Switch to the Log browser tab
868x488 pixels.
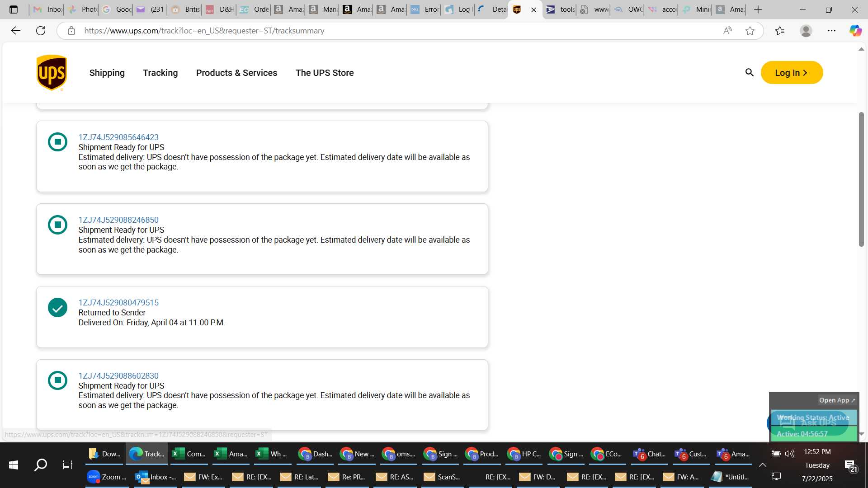(458, 9)
